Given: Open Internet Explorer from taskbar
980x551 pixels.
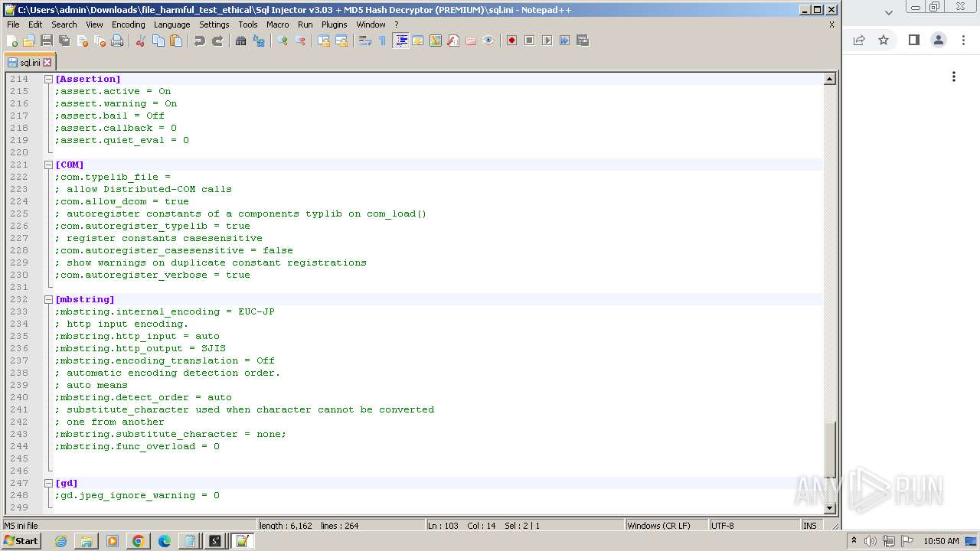Looking at the screenshot, I should [x=60, y=541].
